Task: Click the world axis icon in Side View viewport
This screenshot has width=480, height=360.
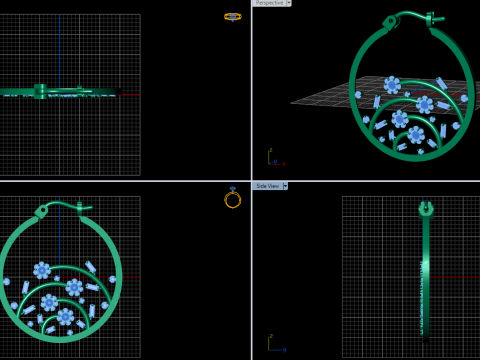Action: pyautogui.click(x=277, y=343)
